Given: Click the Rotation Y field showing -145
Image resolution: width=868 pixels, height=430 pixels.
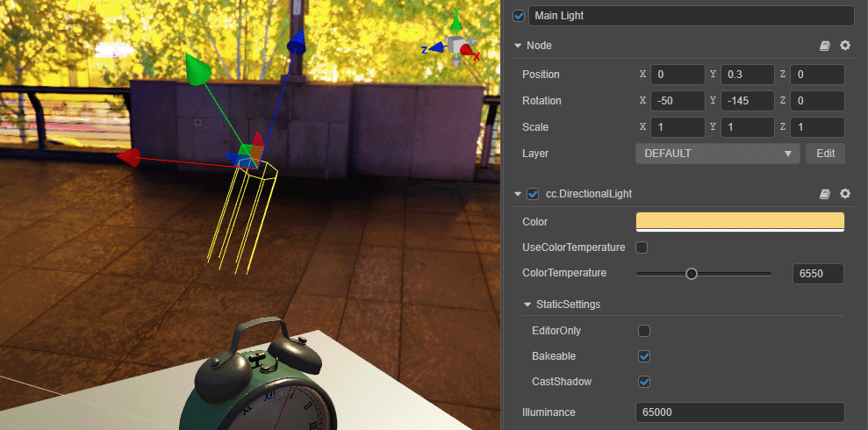Looking at the screenshot, I should click(x=747, y=101).
